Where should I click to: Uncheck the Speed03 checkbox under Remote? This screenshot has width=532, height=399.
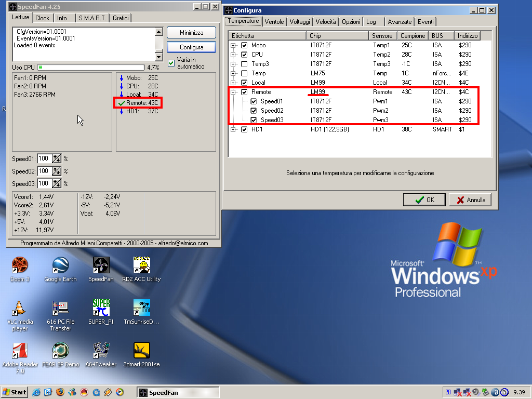[x=254, y=120]
